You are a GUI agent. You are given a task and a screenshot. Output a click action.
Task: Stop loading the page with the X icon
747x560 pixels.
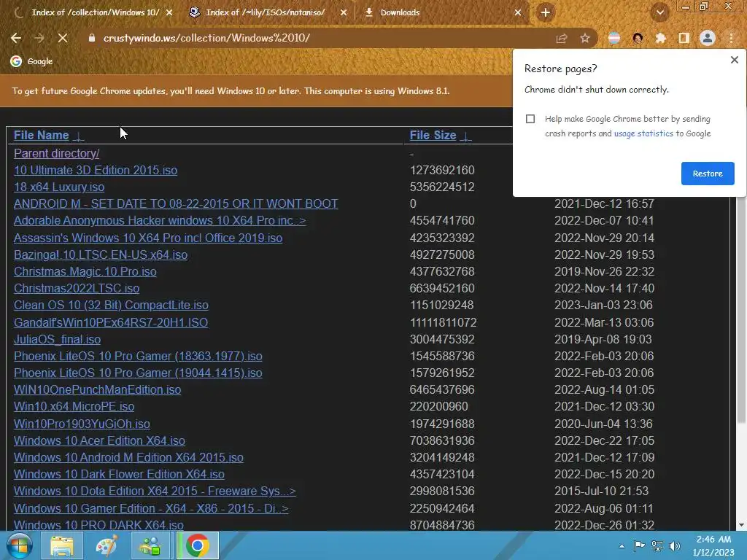click(63, 38)
